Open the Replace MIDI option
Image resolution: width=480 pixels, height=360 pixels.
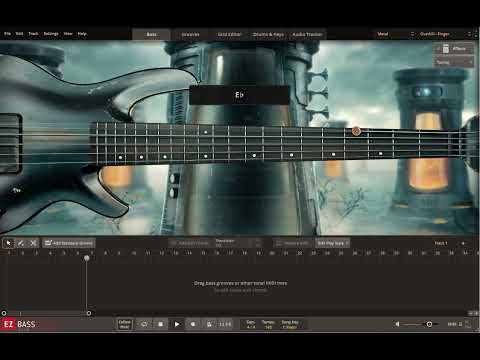[293, 243]
